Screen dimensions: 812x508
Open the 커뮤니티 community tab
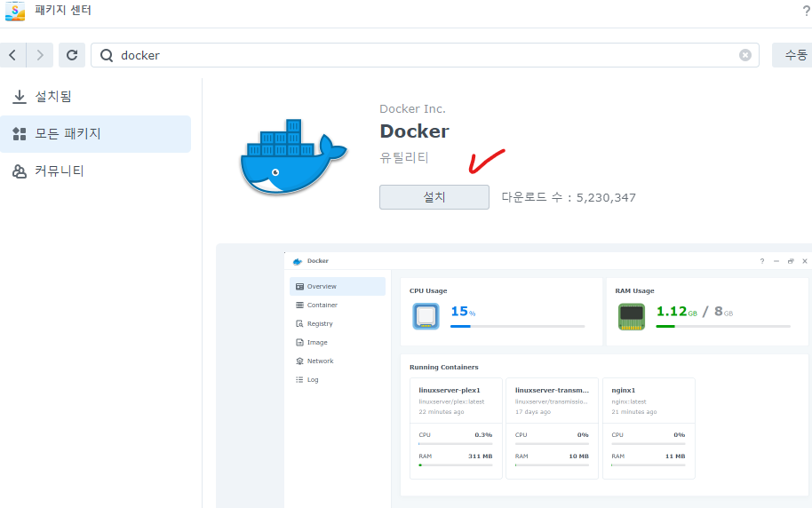pyautogui.click(x=95, y=171)
